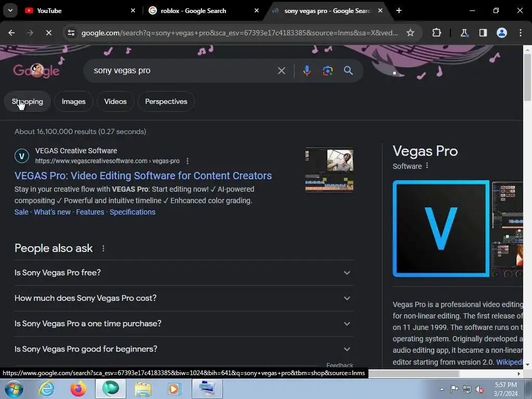
Task: Open Chrome three-dot menu
Action: point(521,33)
